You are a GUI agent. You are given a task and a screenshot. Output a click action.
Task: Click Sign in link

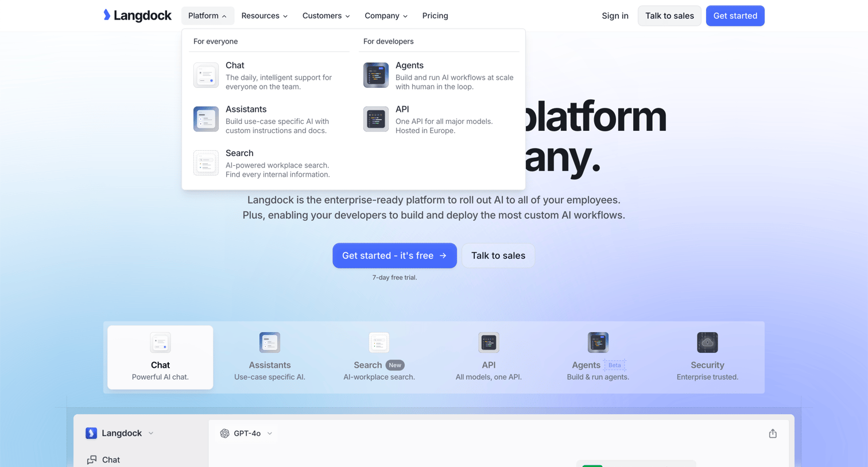pyautogui.click(x=615, y=15)
